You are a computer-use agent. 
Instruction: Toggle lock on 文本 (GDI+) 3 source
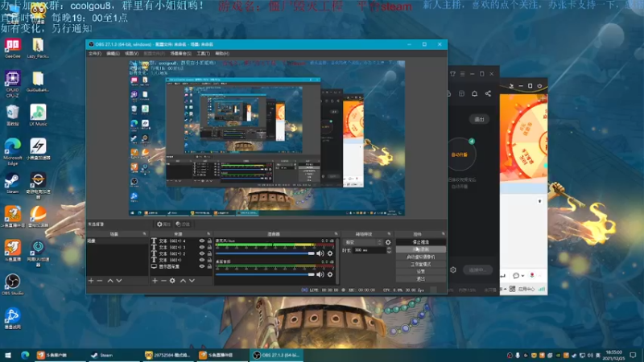(209, 248)
